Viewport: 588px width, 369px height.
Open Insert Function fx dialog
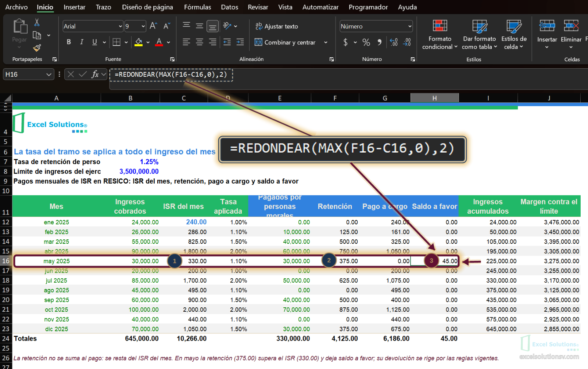[x=95, y=74]
